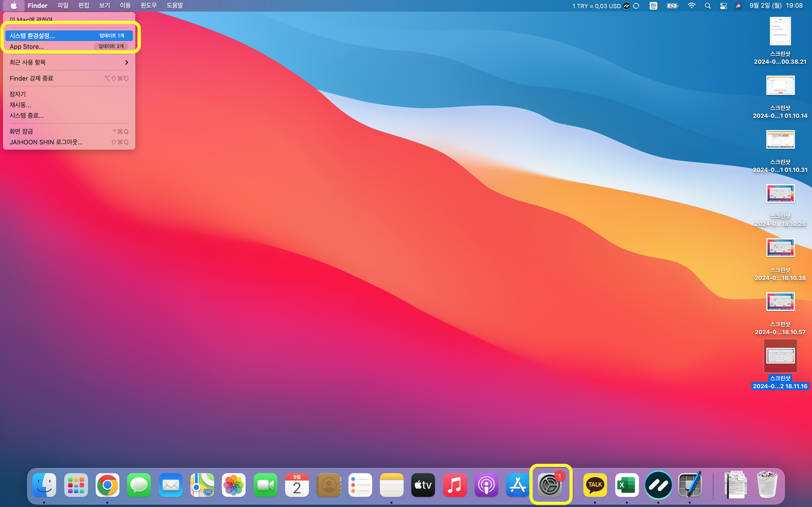
Task: Open Google Chrome in the Dock
Action: click(107, 485)
